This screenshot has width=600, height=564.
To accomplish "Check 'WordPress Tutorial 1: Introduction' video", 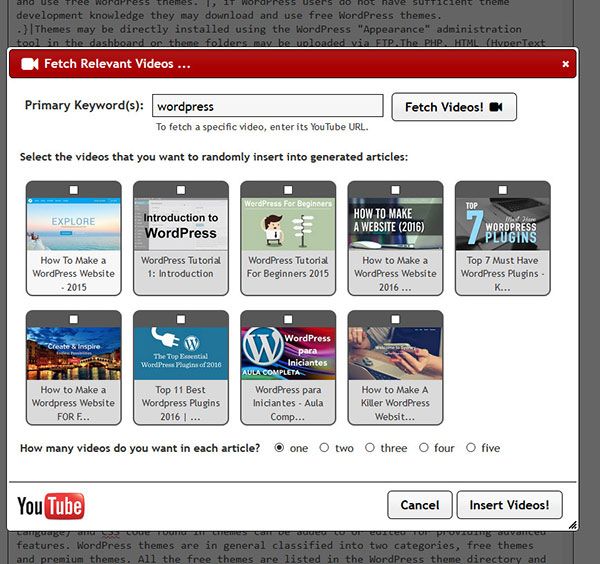I will tap(181, 190).
